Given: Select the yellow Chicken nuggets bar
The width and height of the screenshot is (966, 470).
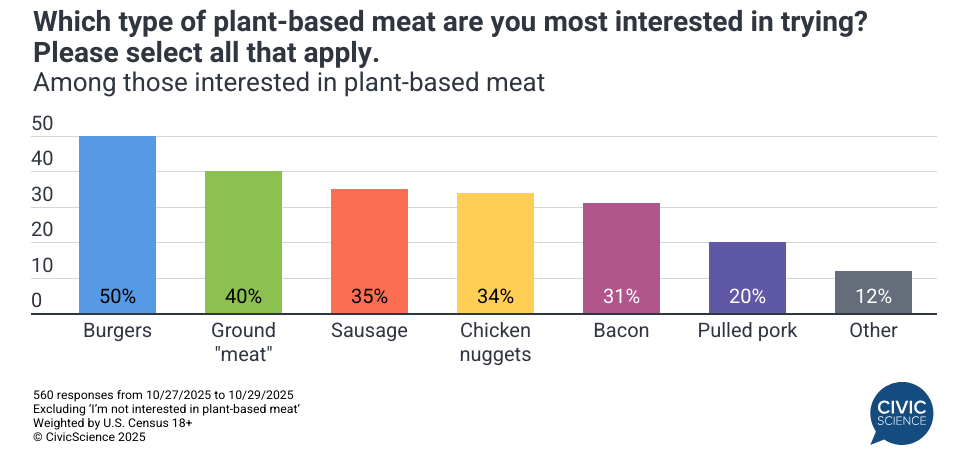Looking at the screenshot, I should (x=495, y=249).
